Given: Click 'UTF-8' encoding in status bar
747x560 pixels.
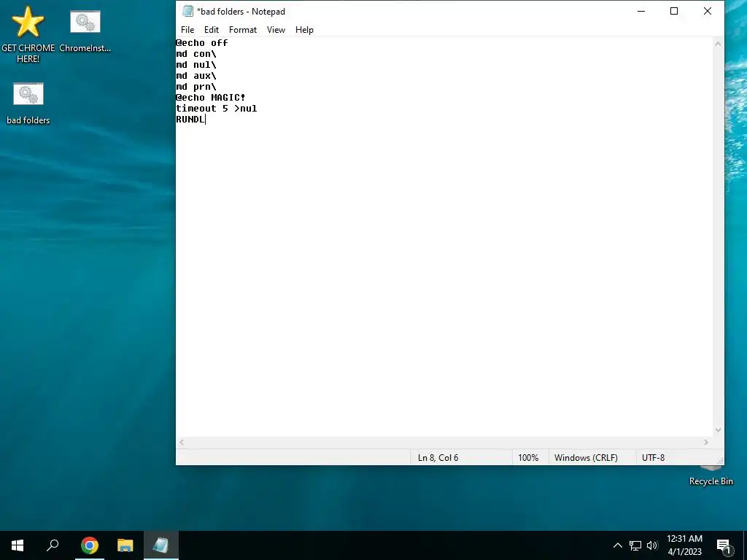Looking at the screenshot, I should (653, 458).
